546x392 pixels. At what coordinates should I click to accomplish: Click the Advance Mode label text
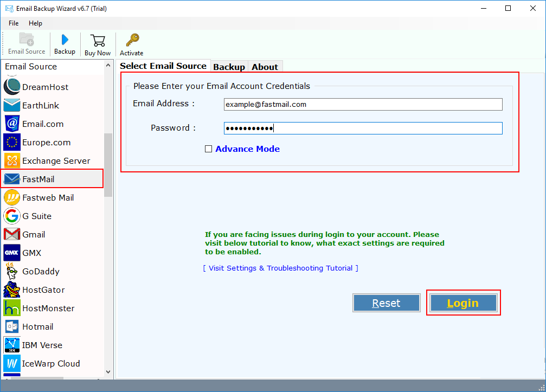247,149
